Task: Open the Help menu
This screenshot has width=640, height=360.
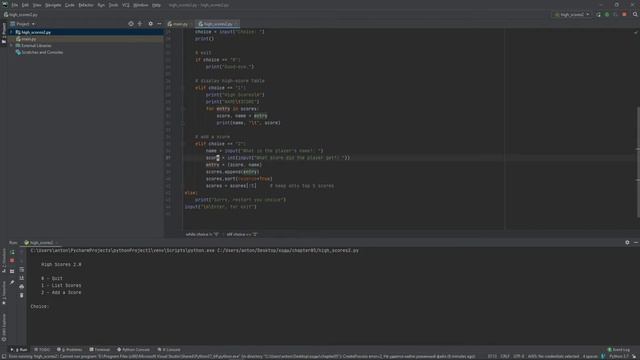Action: click(x=156, y=5)
